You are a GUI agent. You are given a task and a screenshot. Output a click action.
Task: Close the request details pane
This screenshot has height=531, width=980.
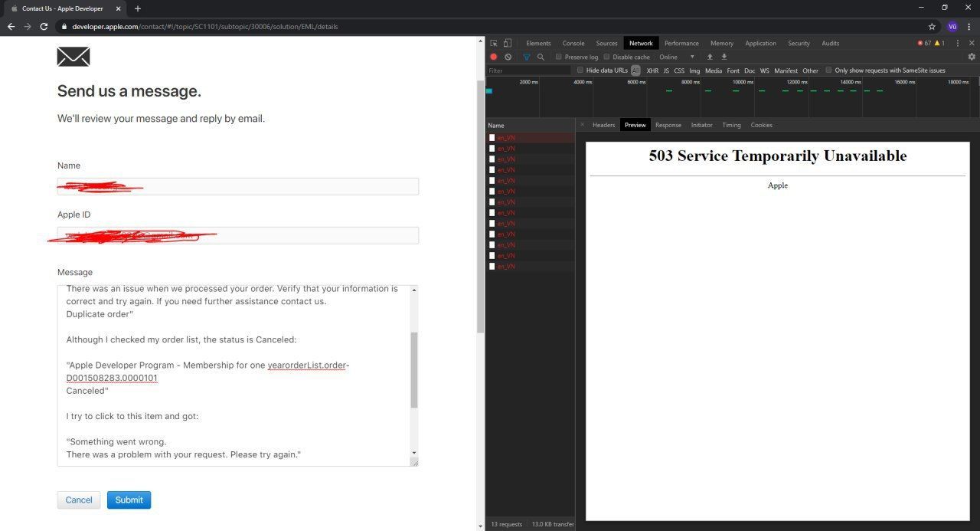click(x=582, y=125)
